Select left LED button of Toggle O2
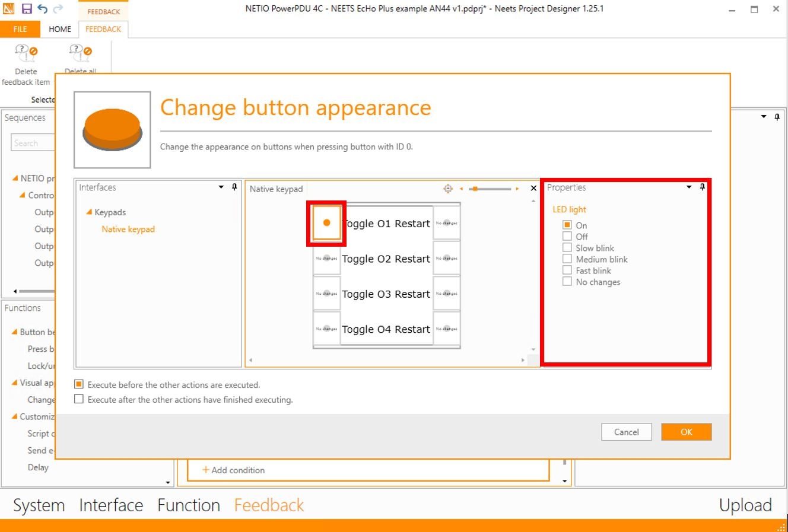 [x=326, y=259]
